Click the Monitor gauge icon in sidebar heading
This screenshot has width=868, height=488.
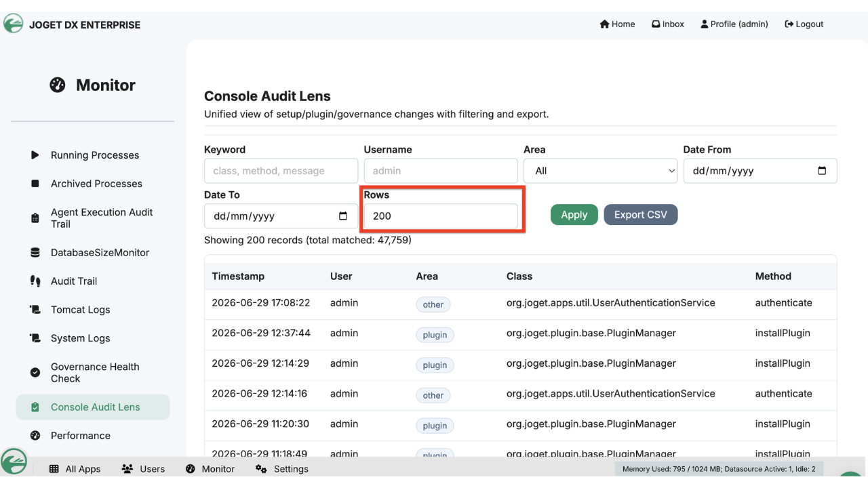tap(58, 85)
